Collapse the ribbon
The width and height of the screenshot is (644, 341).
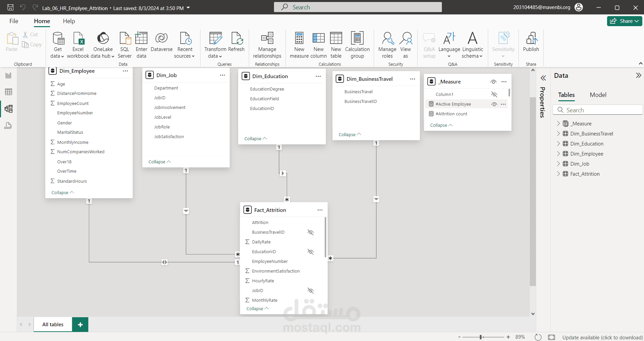tap(640, 63)
